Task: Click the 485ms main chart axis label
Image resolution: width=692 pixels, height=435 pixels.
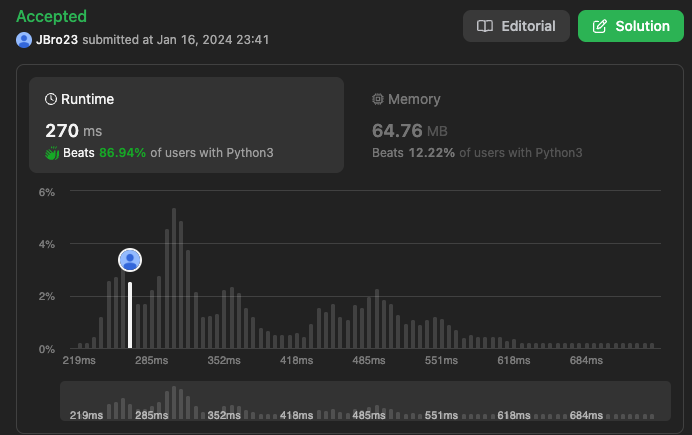Action: click(x=369, y=360)
